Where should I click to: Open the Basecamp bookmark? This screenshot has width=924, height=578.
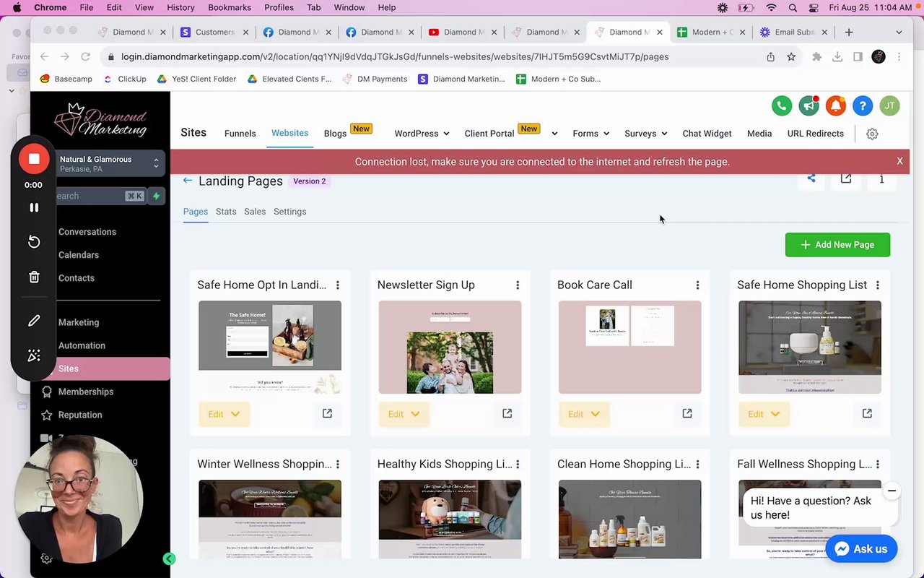(66, 79)
